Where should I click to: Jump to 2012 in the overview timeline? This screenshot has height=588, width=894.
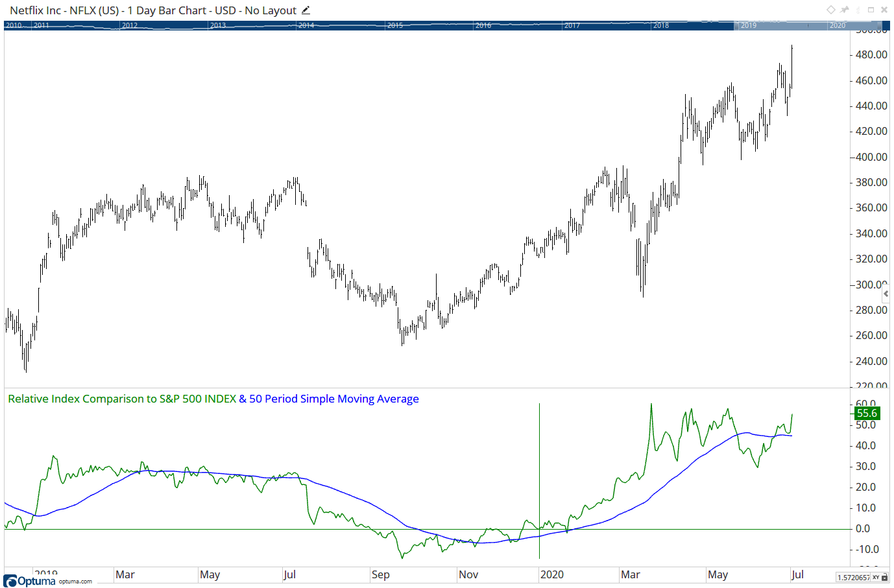(130, 25)
